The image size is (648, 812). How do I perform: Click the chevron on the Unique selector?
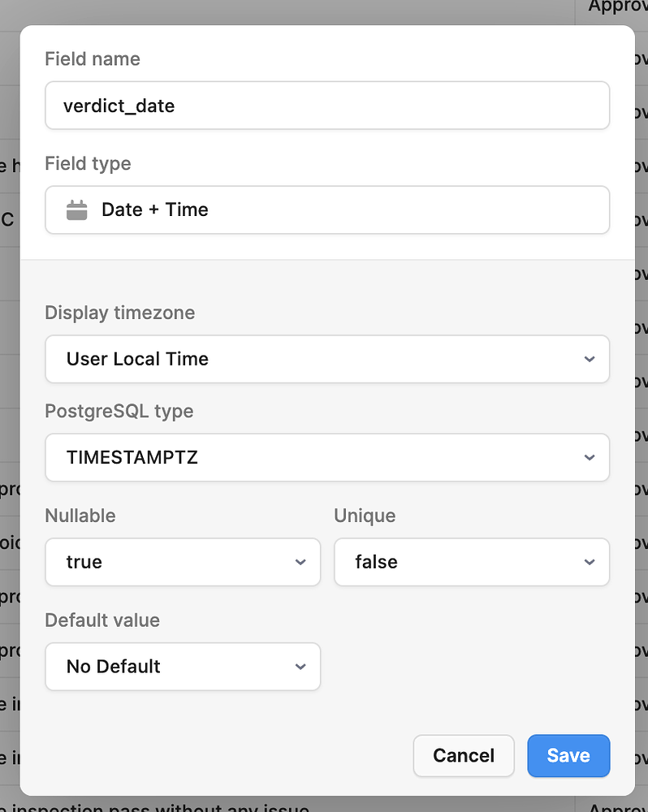590,562
